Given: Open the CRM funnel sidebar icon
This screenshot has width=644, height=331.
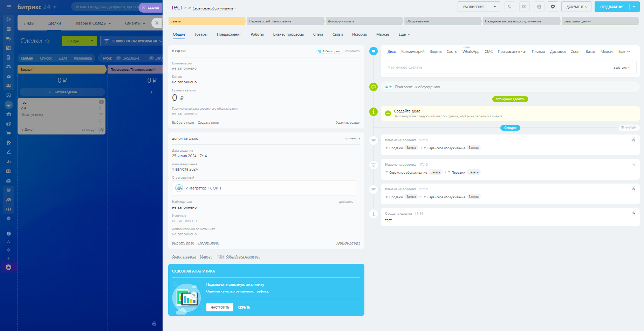Looking at the screenshot, I should click(9, 105).
